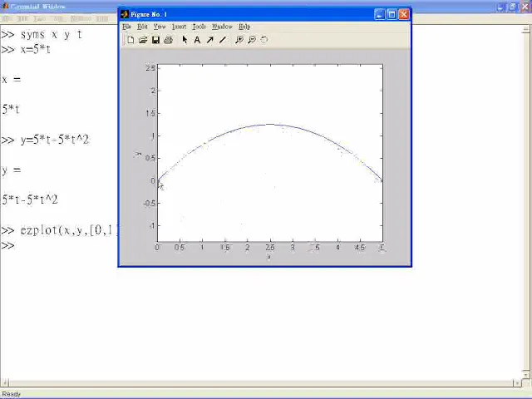The image size is (532, 399).
Task: Save the figure with floppy disk icon
Action: coord(155,40)
